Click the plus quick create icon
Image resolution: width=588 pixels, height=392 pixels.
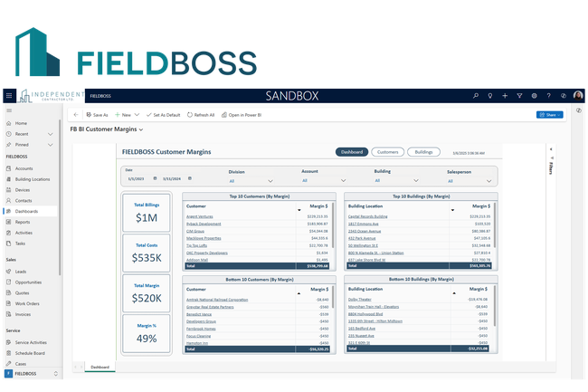505,96
